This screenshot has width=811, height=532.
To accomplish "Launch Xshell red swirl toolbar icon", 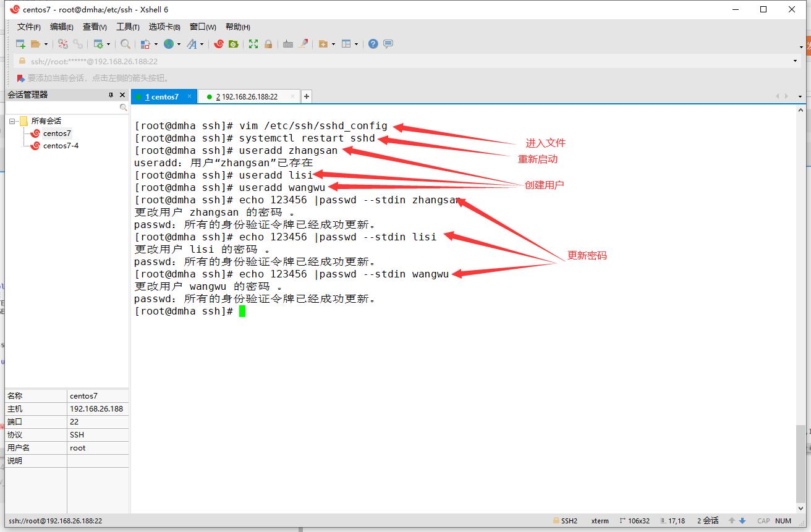I will pos(219,44).
